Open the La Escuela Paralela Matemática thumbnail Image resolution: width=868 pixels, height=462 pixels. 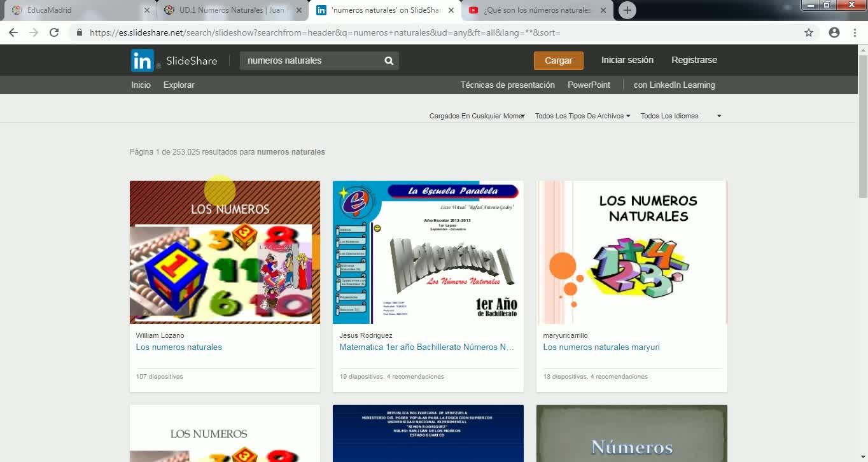428,252
